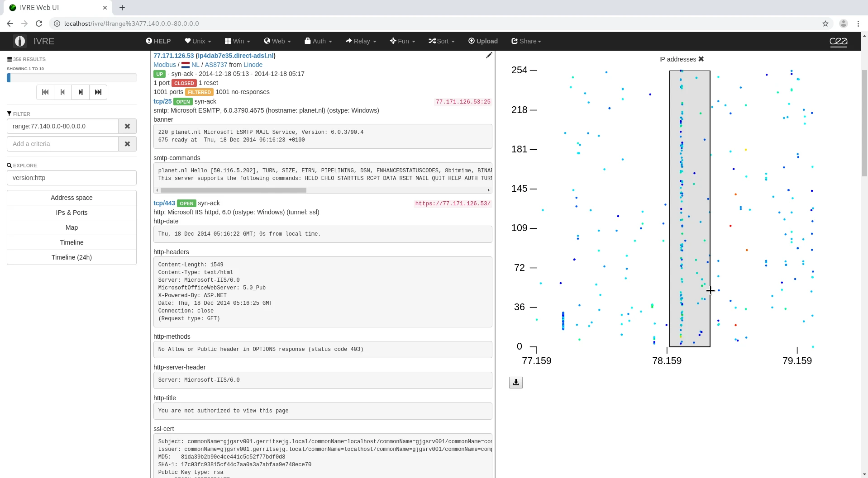Go to previous results page

(62, 92)
